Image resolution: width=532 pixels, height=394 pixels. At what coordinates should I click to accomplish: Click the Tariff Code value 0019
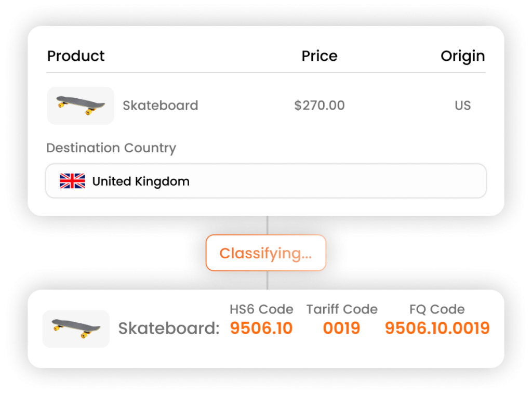tap(341, 329)
